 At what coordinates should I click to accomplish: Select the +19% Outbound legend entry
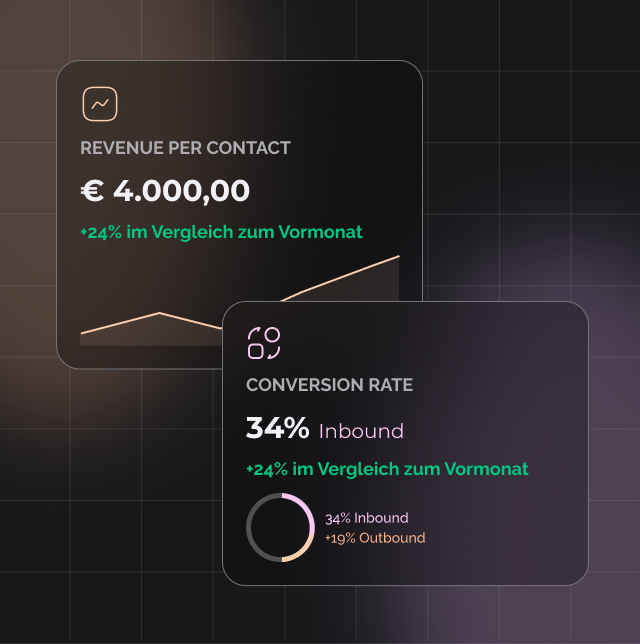[x=374, y=538]
